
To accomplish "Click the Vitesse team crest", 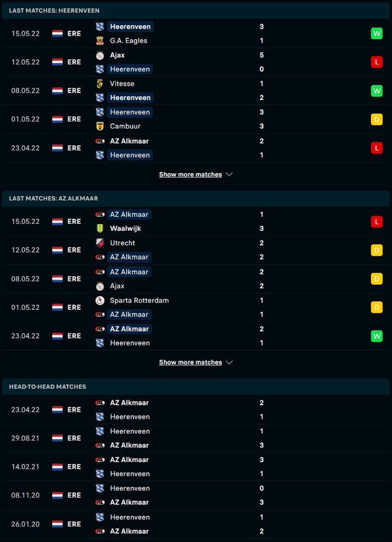I will (100, 83).
